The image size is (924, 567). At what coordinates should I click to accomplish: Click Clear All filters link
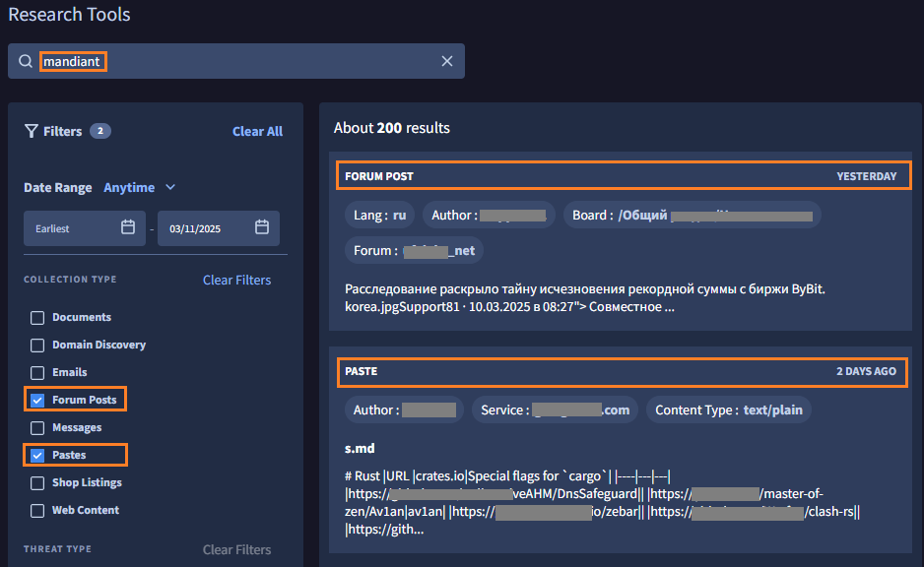point(257,131)
